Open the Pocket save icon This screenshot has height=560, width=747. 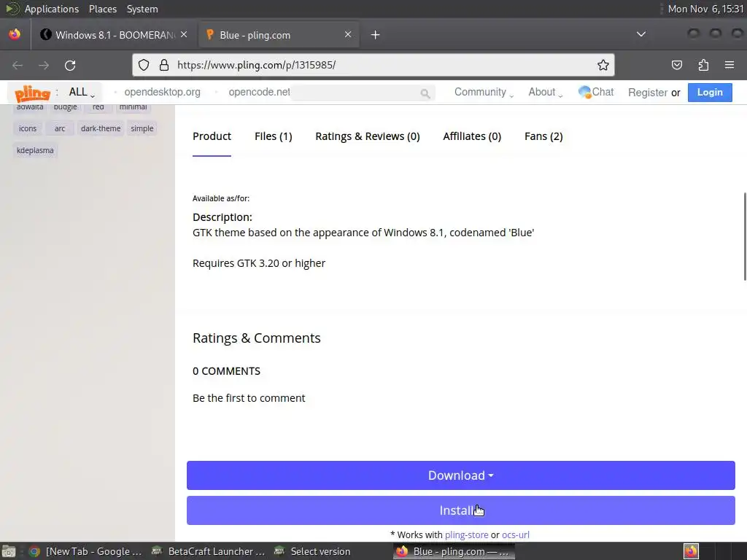click(677, 65)
